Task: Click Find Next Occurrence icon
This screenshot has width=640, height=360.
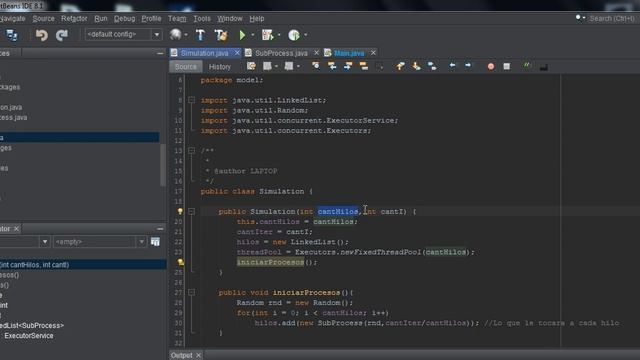Action: click(x=348, y=66)
